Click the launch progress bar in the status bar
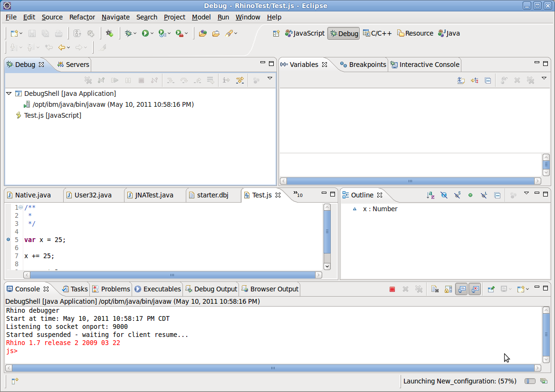The image size is (555, 392). pos(530,381)
